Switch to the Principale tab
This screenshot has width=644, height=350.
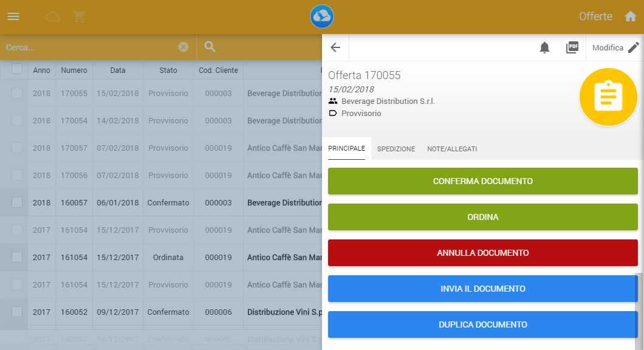pos(347,148)
